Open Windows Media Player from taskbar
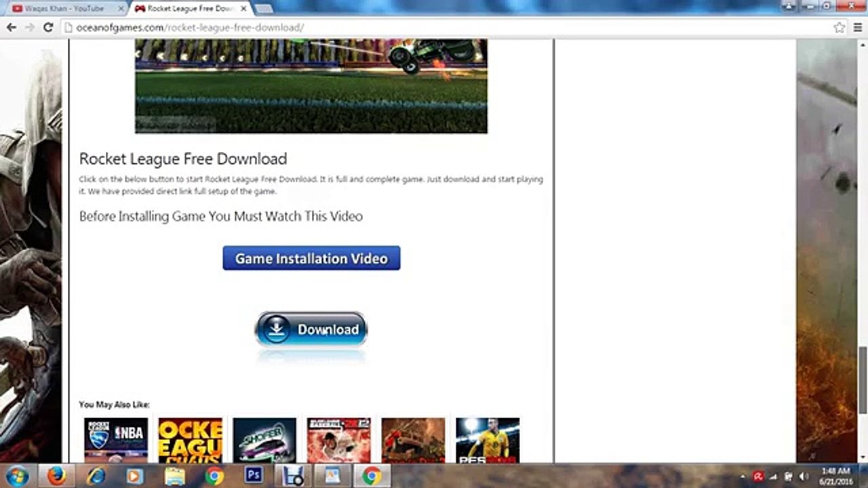This screenshot has height=488, width=868. [136, 476]
